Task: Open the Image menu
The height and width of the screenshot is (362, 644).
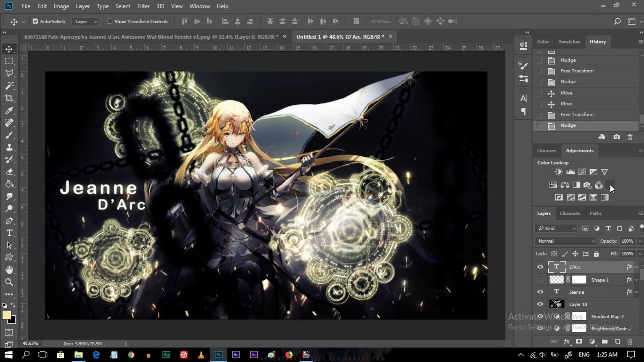Action: point(61,6)
